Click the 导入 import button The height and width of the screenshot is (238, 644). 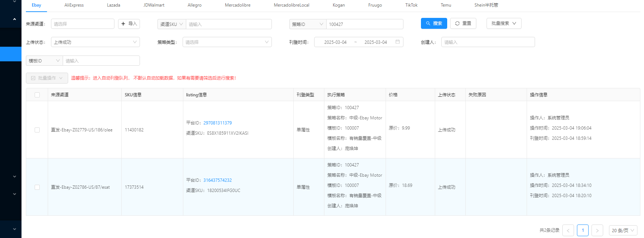(x=129, y=24)
